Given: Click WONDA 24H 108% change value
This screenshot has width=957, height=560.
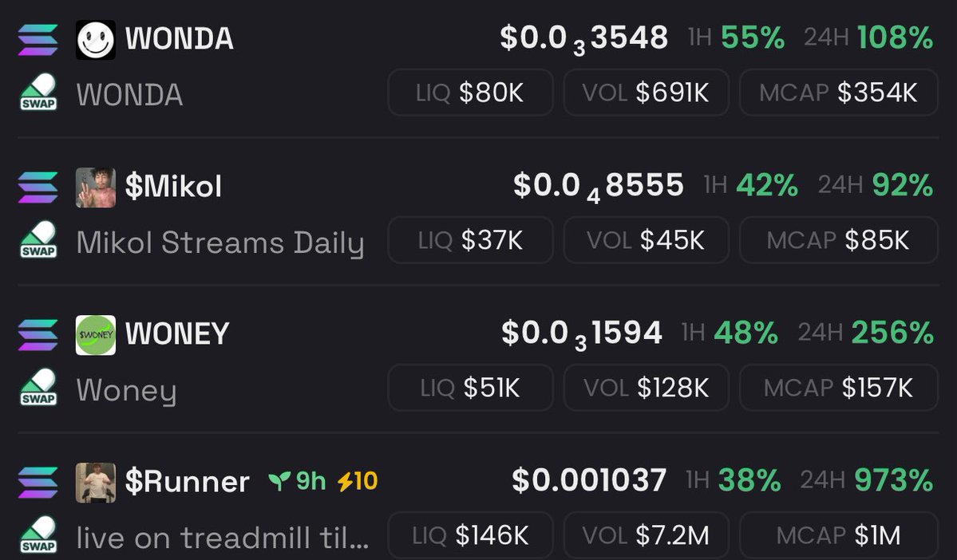Looking at the screenshot, I should click(x=895, y=37).
